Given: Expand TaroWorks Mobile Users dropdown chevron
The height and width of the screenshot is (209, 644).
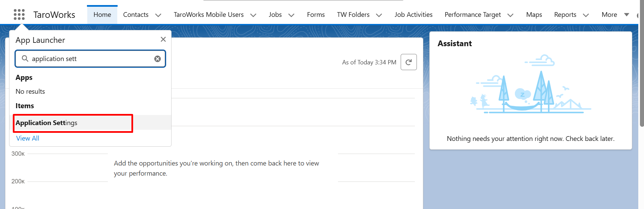Looking at the screenshot, I should (253, 15).
